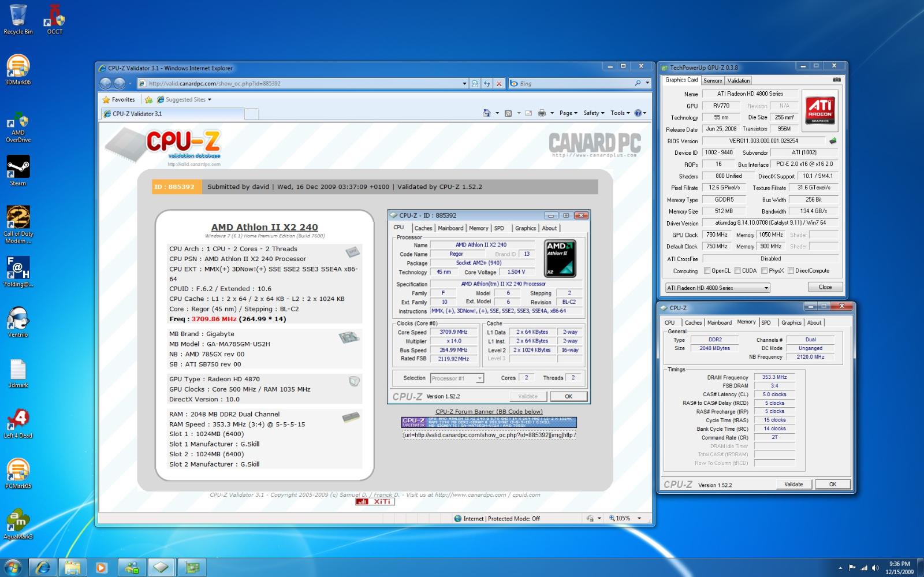Screen dimensions: 924x577
Task: Switch to the Sensors tab in GPU-Z
Action: tap(713, 80)
